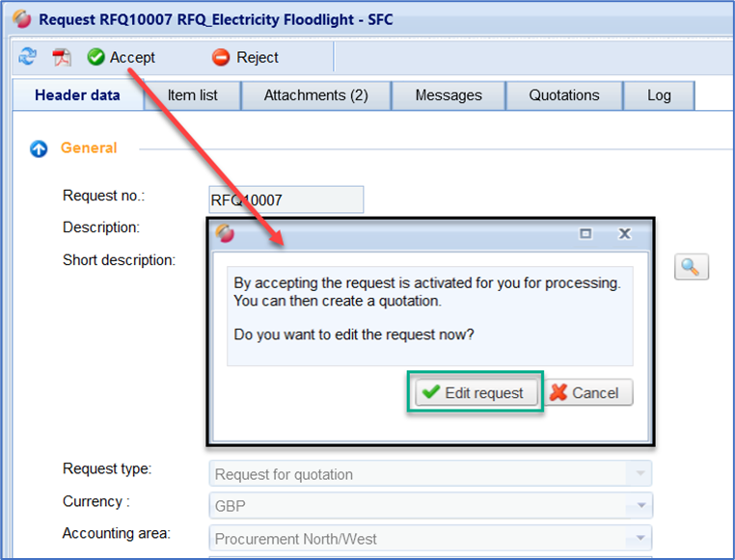Open the Currency dropdown showing GBP

(638, 506)
